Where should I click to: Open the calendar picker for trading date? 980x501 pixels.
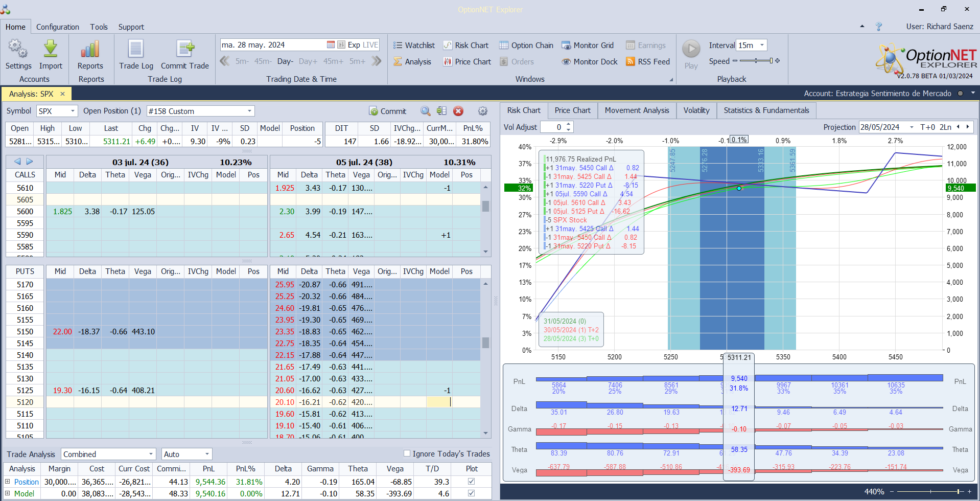(x=331, y=45)
